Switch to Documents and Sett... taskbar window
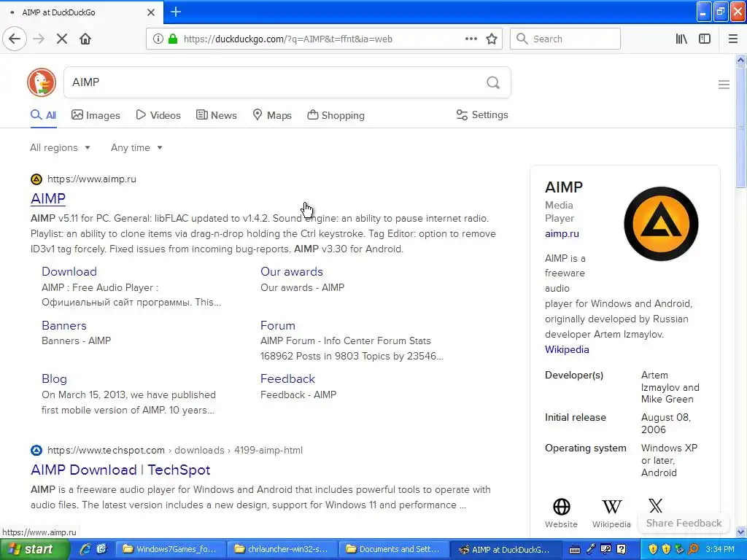Screen dimensions: 747x560 [393, 549]
